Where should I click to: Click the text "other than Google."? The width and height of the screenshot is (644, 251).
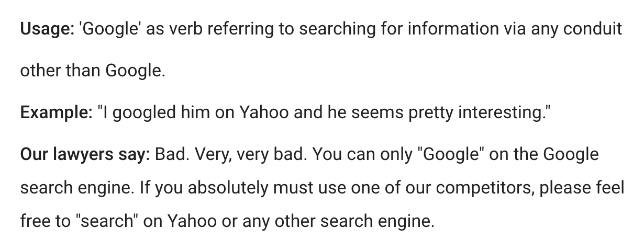coord(93,71)
